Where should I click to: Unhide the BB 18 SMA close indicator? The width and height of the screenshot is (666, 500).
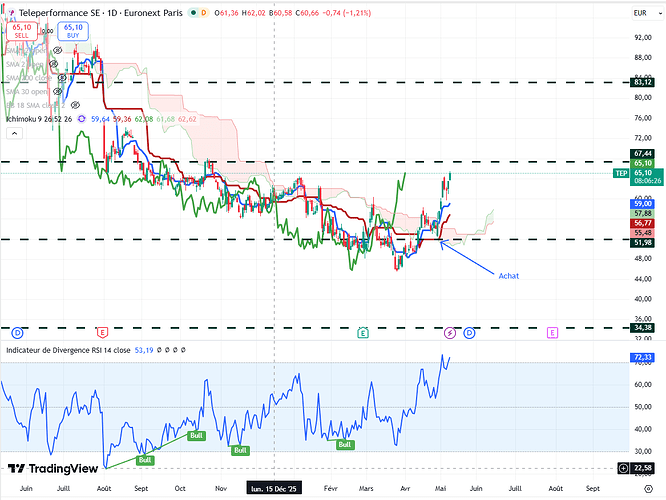pyautogui.click(x=75, y=105)
